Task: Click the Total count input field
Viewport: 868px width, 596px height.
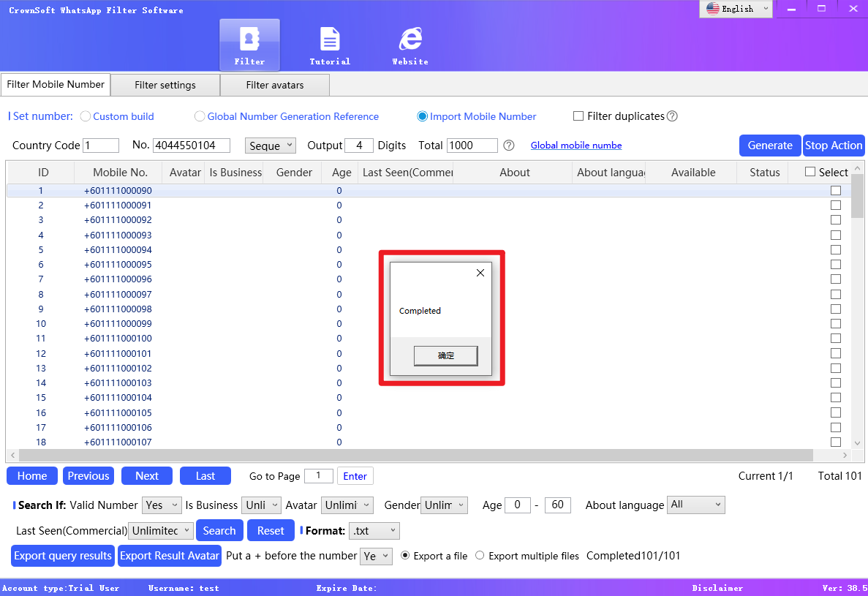Action: [x=472, y=146]
